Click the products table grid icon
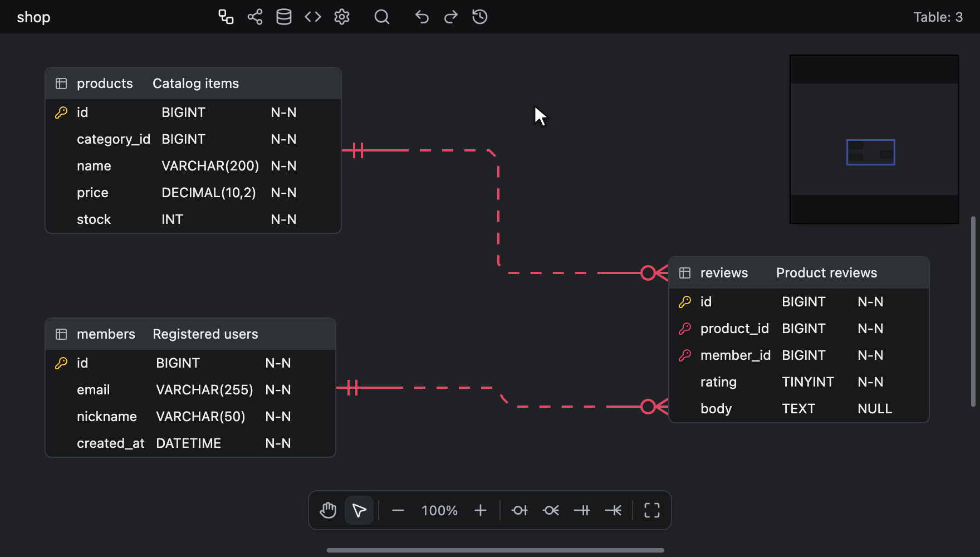The height and width of the screenshot is (557, 980). [61, 84]
